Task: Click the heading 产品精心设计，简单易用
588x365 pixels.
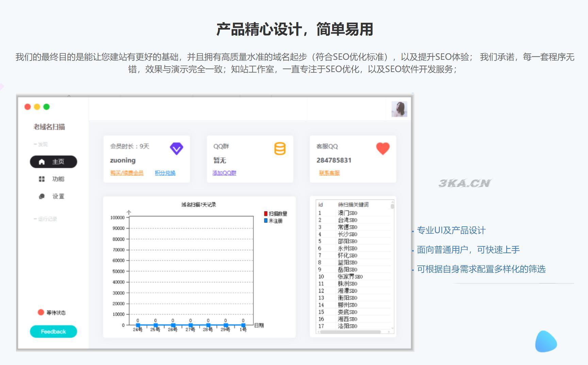Action: [x=295, y=29]
